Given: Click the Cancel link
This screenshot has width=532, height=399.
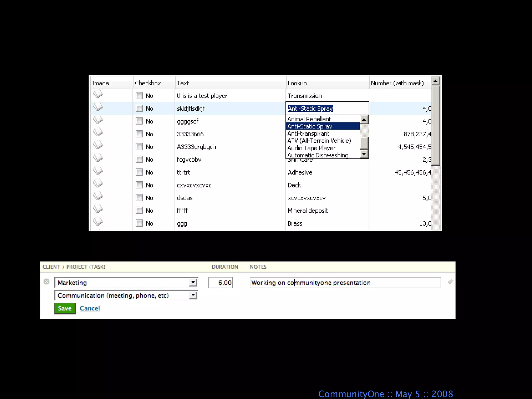Looking at the screenshot, I should click(x=90, y=308).
